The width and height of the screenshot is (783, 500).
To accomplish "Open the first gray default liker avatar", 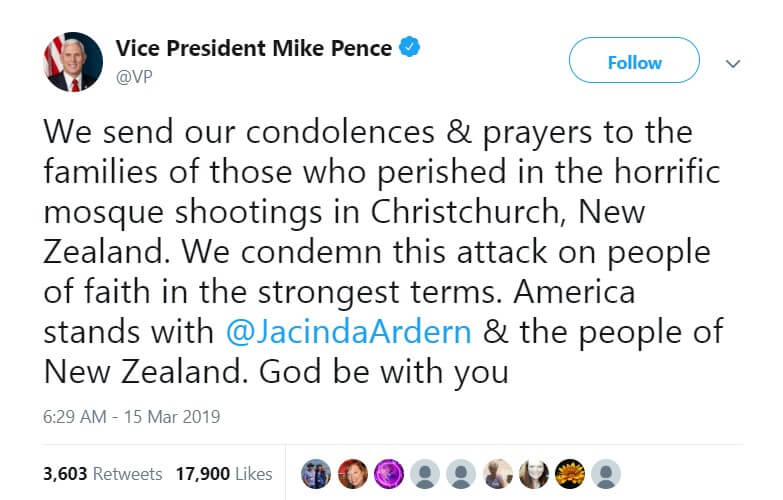I will click(x=425, y=473).
